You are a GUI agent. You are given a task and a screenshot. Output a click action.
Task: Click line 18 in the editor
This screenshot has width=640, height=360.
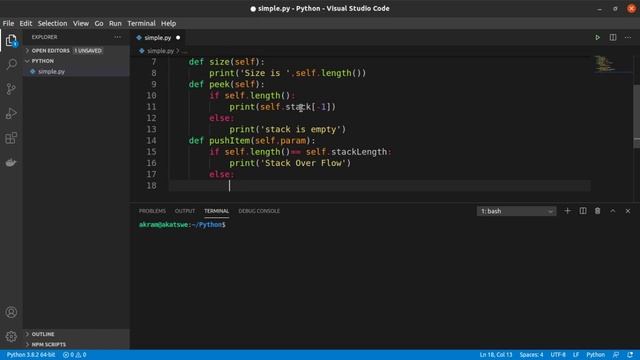pyautogui.click(x=380, y=186)
